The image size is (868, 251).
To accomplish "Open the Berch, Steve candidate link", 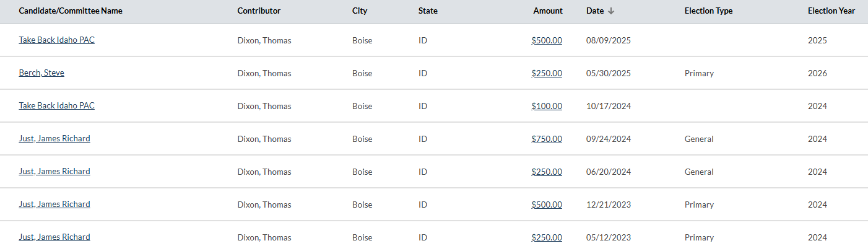I will (x=41, y=73).
